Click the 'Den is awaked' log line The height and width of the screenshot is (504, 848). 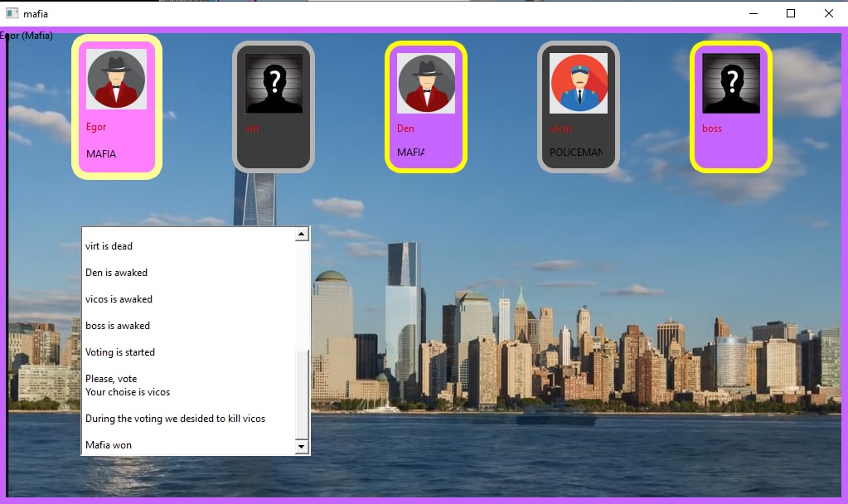[x=116, y=273]
